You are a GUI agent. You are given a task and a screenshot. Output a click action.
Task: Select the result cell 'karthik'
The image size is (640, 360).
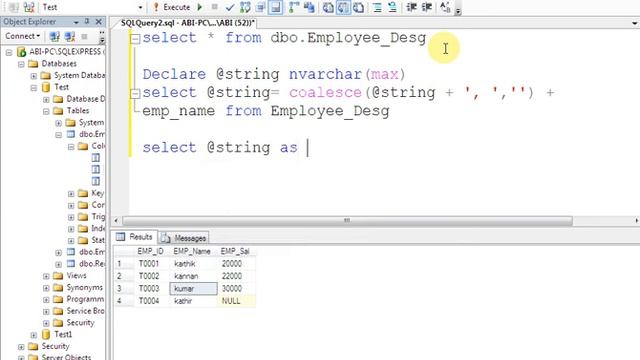(x=193, y=264)
